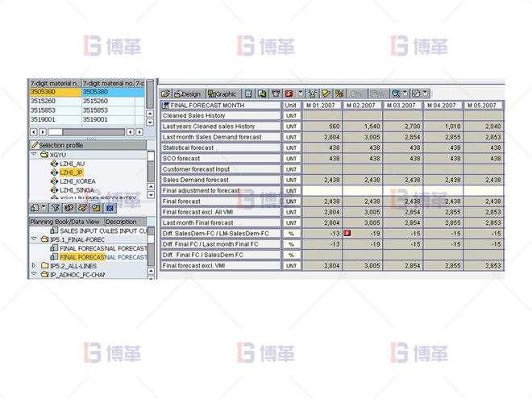
Task: Click the Selection profile pencil icon
Action: (33, 145)
